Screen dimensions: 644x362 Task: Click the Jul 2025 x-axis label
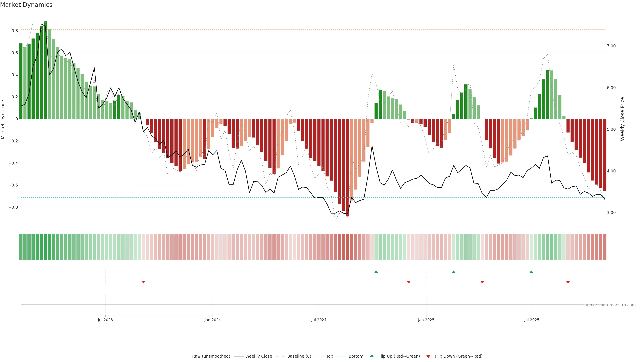coord(531,320)
